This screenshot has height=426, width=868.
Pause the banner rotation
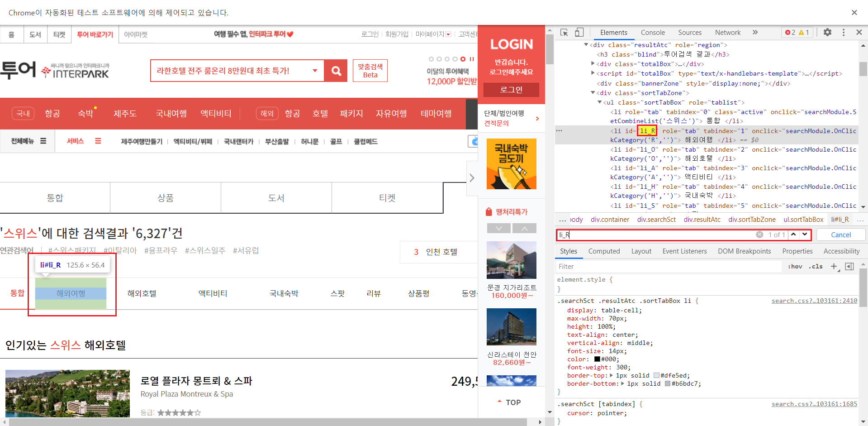pyautogui.click(x=472, y=59)
